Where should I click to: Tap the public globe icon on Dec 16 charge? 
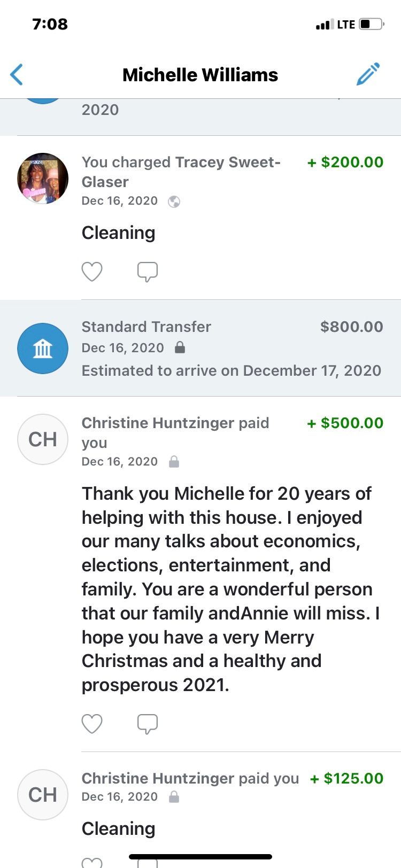(x=174, y=201)
